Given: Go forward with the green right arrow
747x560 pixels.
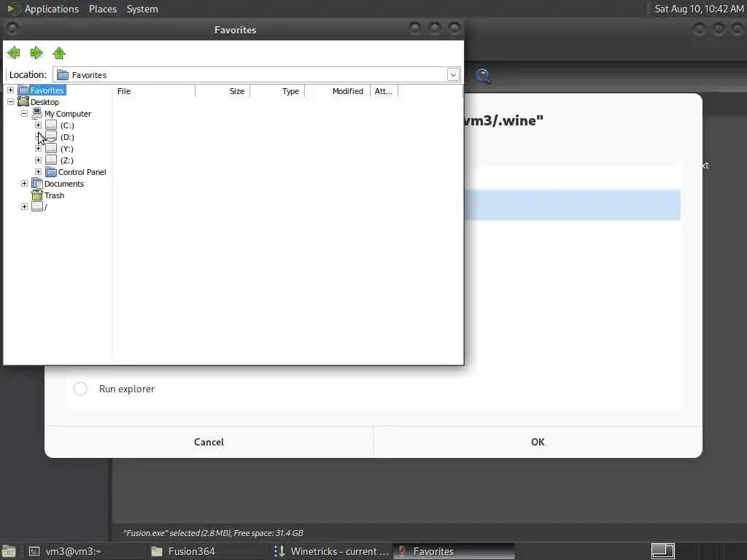Looking at the screenshot, I should click(x=36, y=52).
